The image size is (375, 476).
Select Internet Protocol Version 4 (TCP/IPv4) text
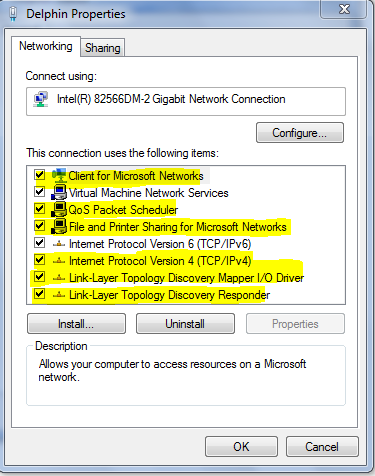tap(160, 261)
